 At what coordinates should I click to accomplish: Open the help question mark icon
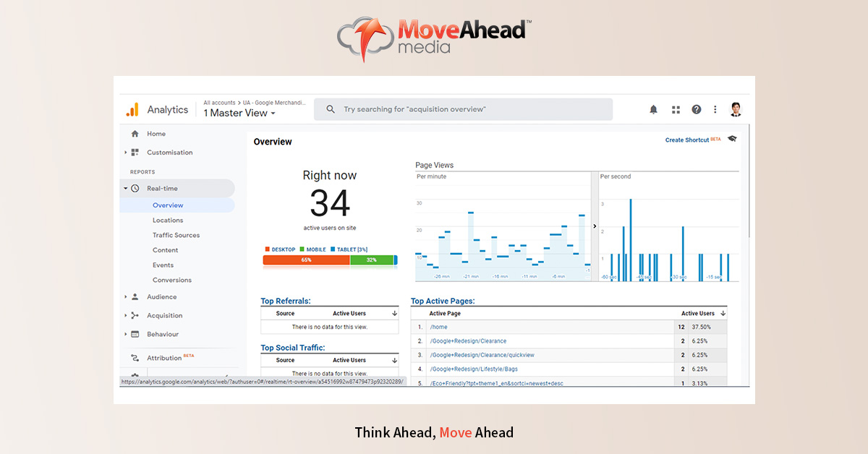tap(697, 109)
